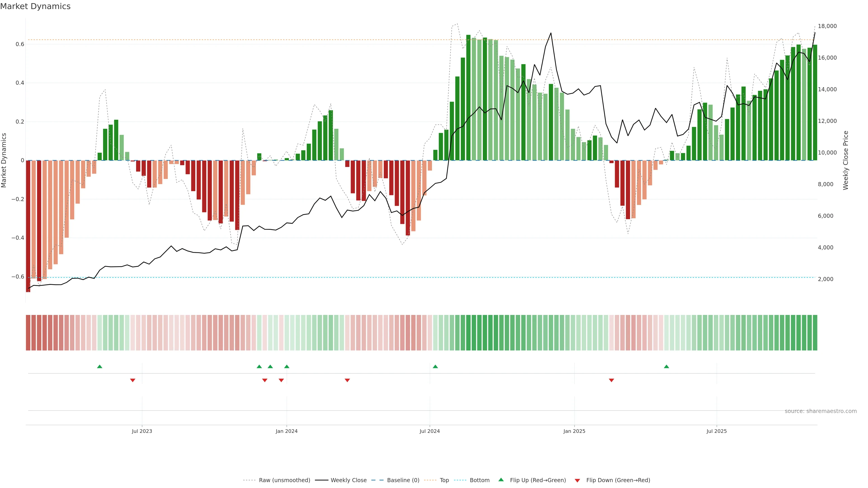Click the leftmost green Flip Up triangle marker

[x=99, y=366]
